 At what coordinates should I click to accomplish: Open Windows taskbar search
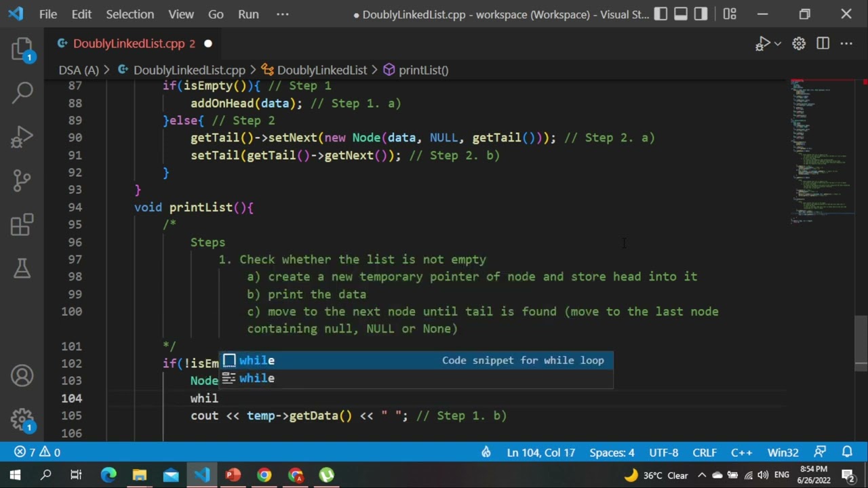point(46,475)
